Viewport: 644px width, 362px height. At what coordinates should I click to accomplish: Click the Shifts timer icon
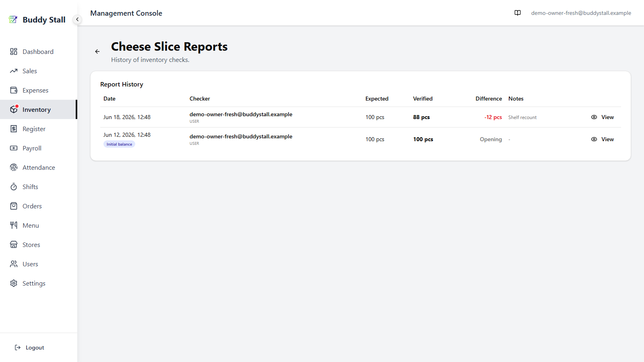14,187
